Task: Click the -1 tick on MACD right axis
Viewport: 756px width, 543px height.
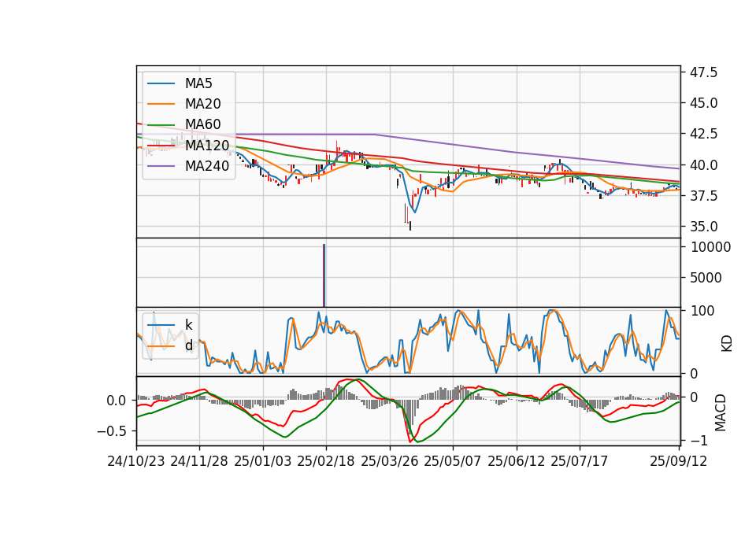Action: [699, 441]
